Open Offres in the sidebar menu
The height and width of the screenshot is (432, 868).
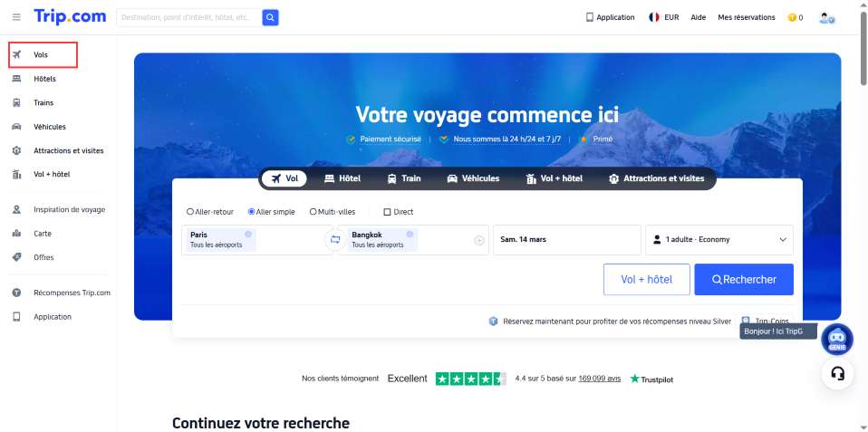(x=43, y=257)
